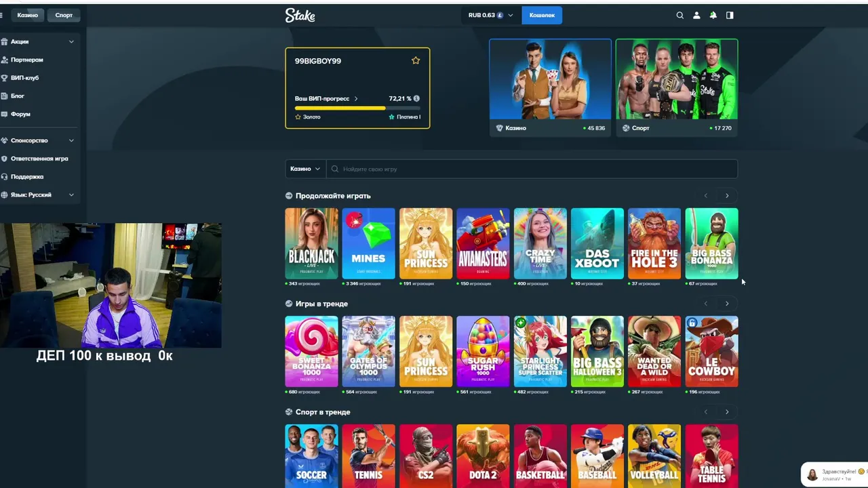Click the yellow VIP progress bar
Image resolution: width=868 pixels, height=488 pixels.
[x=357, y=108]
